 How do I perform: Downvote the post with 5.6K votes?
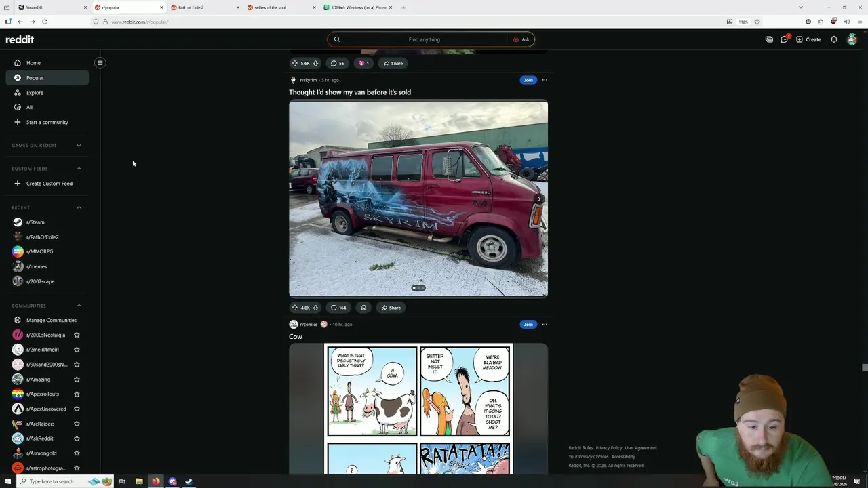[315, 63]
